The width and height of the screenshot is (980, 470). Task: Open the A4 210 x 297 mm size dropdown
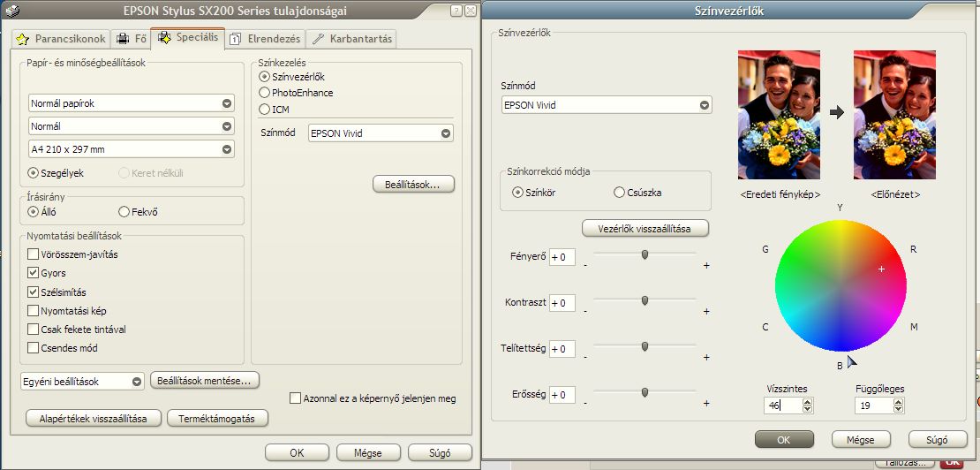(x=132, y=149)
